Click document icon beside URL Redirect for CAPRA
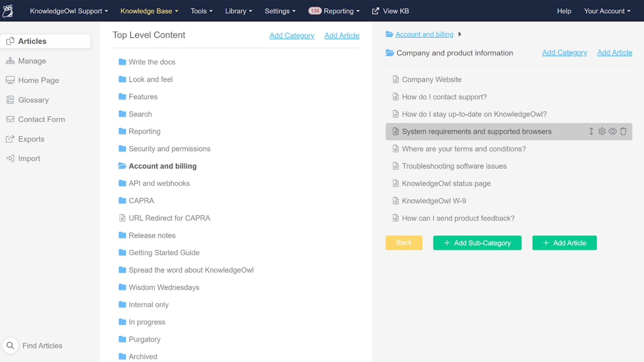The width and height of the screenshot is (644, 362). (122, 218)
